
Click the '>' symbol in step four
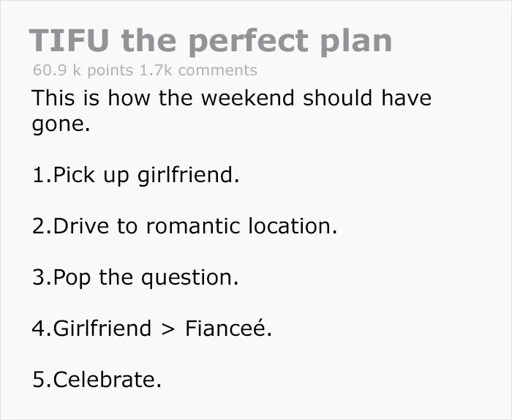coord(168,329)
